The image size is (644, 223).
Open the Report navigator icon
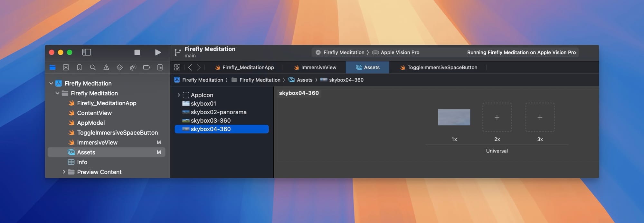160,67
